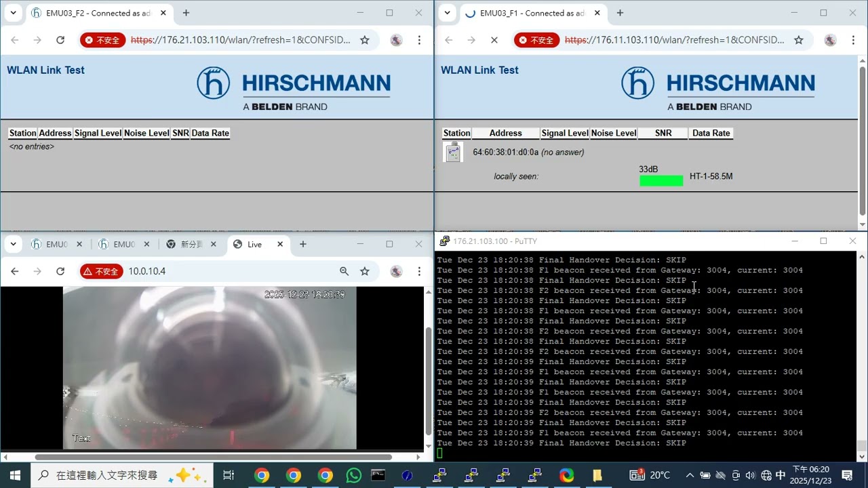Click 不安全 security chip in EMU03_F1 window

536,40
